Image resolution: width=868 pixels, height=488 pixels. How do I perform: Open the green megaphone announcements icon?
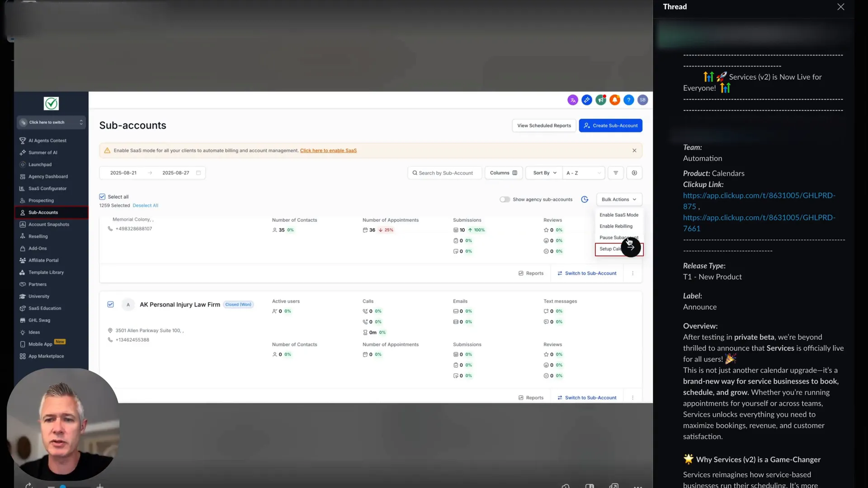coord(600,100)
